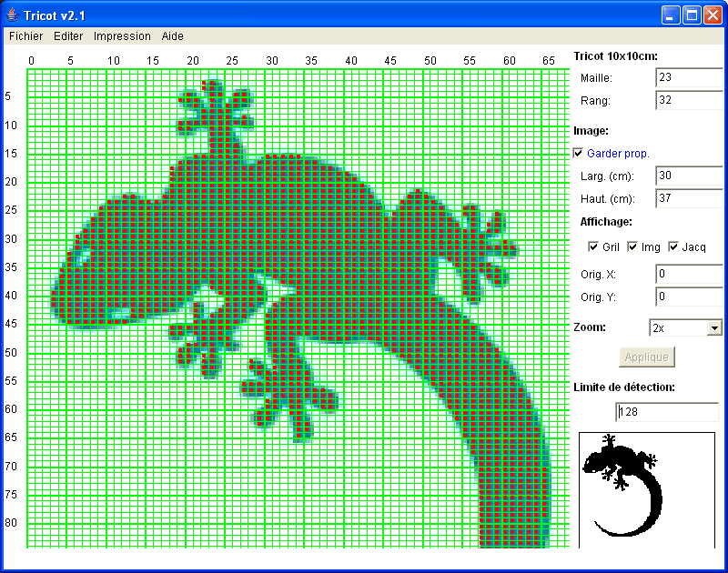Click the Zoom label text
728x573 pixels.
click(x=590, y=327)
